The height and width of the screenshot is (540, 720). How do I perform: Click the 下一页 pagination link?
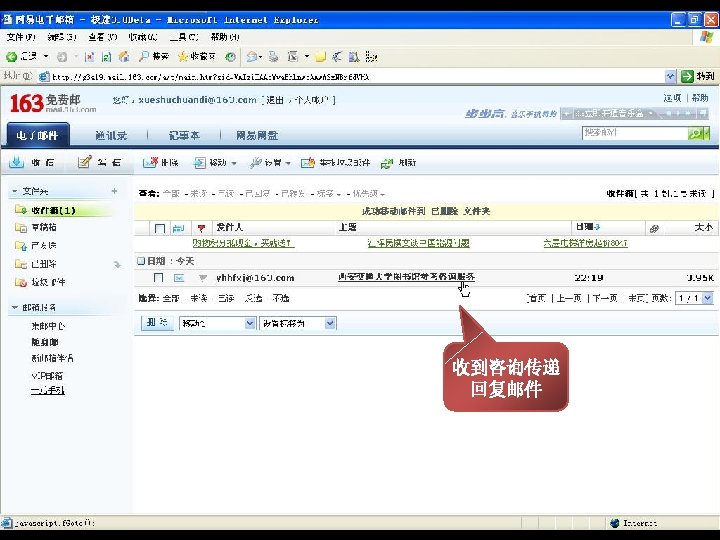point(605,298)
